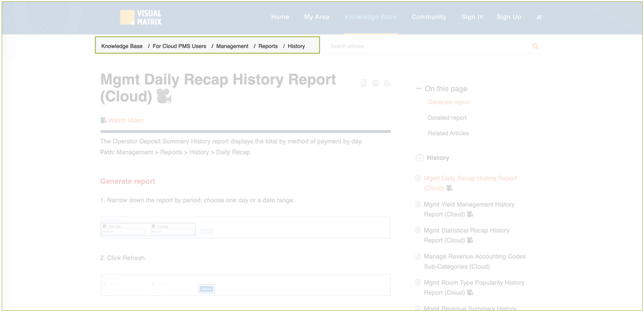Click the orange search magnifier icon
The width and height of the screenshot is (644, 312).
pyautogui.click(x=535, y=46)
